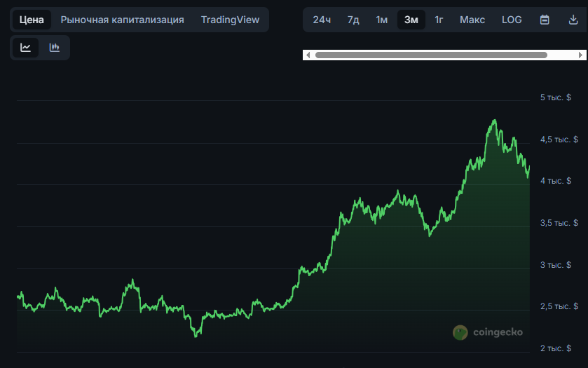Show the Макс full history range
This screenshot has height=368, width=588.
click(472, 20)
